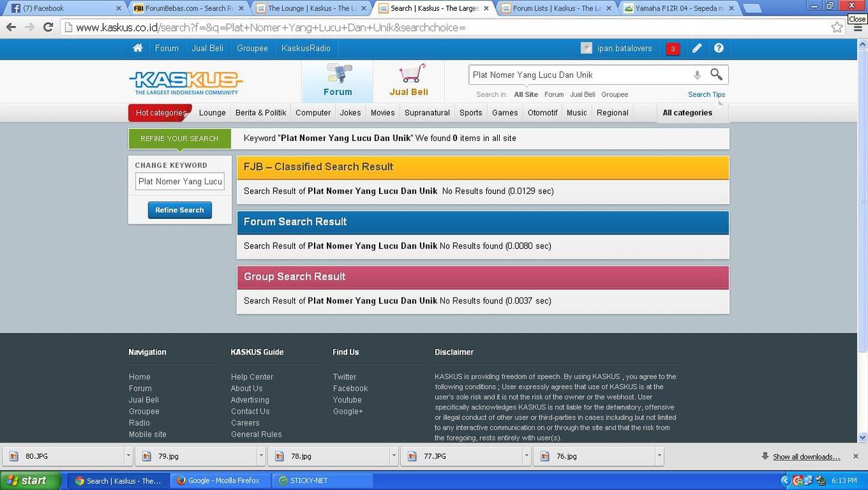The height and width of the screenshot is (490, 868).
Task: Select Jual Beli search scope
Action: point(583,95)
